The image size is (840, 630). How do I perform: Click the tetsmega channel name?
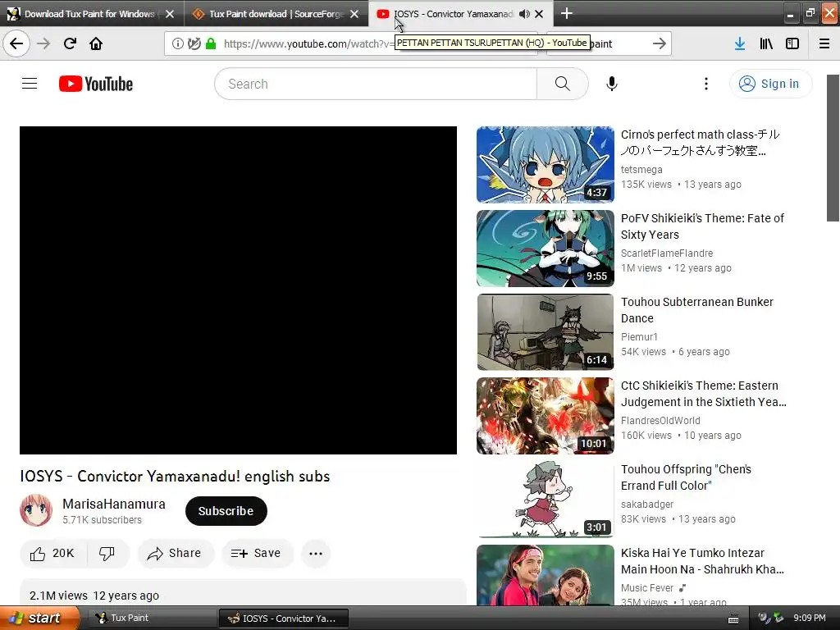(x=641, y=169)
